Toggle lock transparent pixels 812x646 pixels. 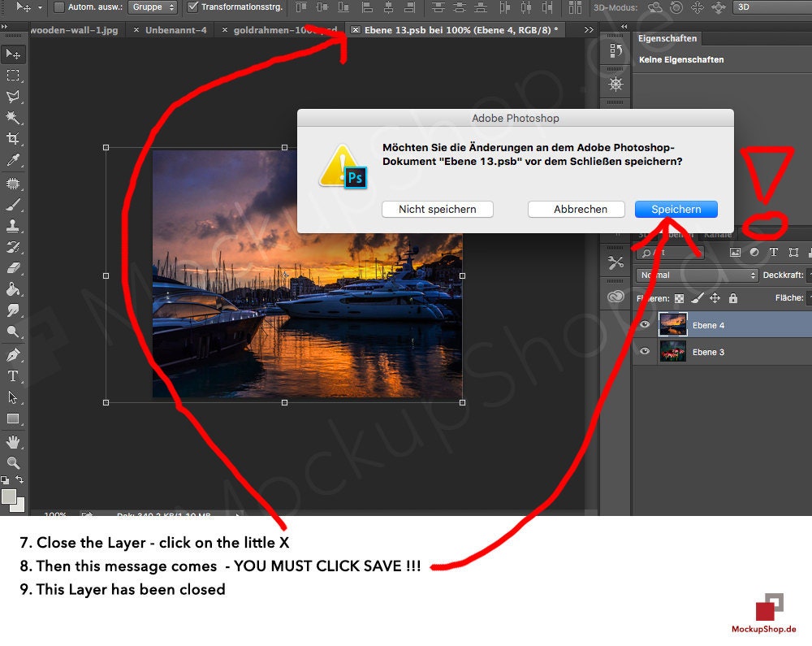[x=680, y=298]
